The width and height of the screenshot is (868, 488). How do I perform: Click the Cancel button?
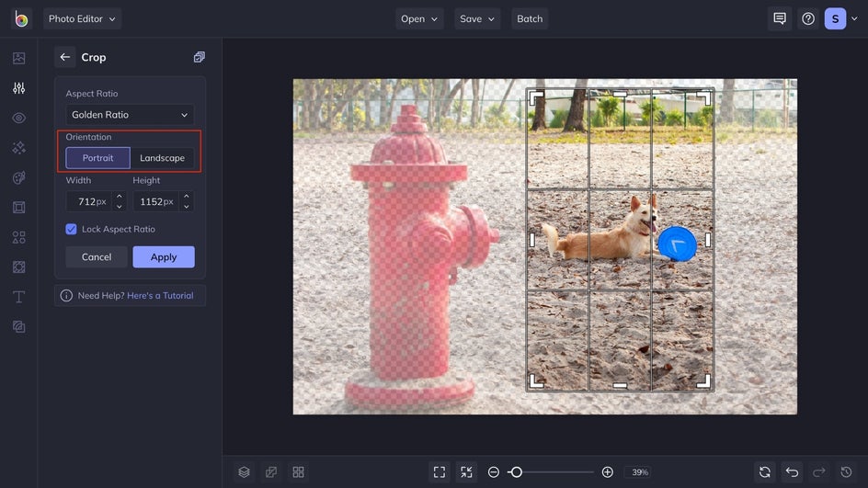(x=97, y=256)
